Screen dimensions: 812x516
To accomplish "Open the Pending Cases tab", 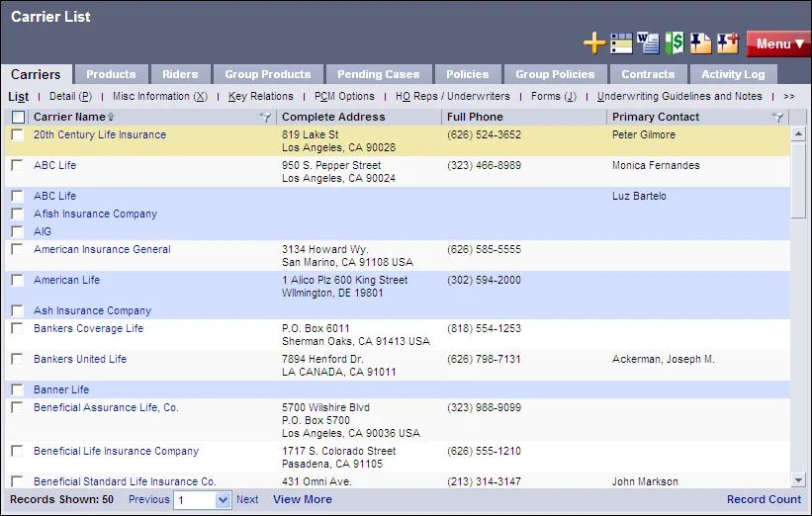I will click(x=379, y=74).
